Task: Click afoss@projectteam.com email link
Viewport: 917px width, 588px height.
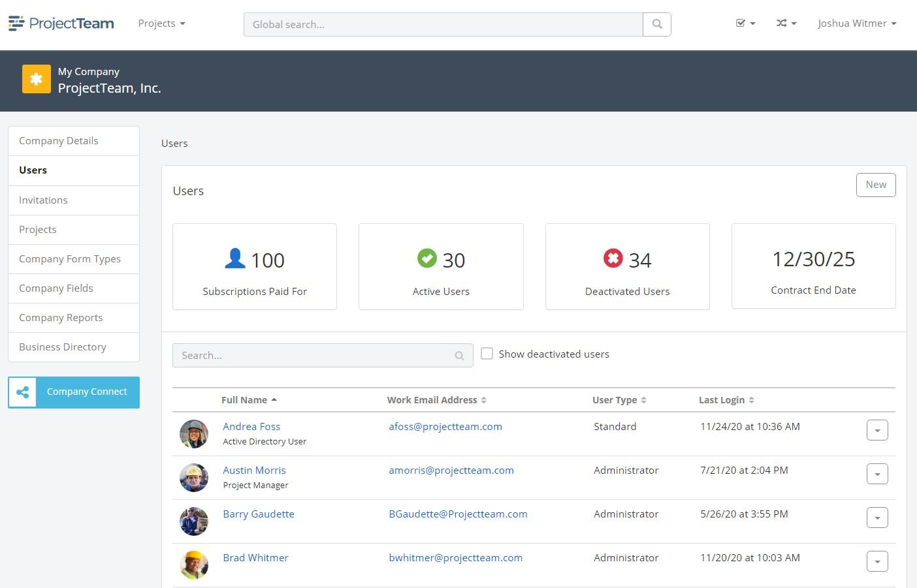Action: 445,427
